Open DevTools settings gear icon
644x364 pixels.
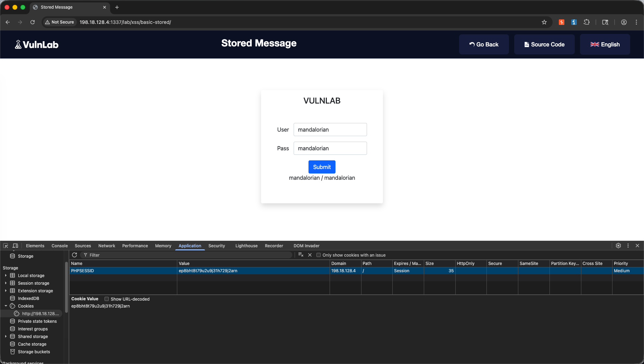tap(618, 246)
